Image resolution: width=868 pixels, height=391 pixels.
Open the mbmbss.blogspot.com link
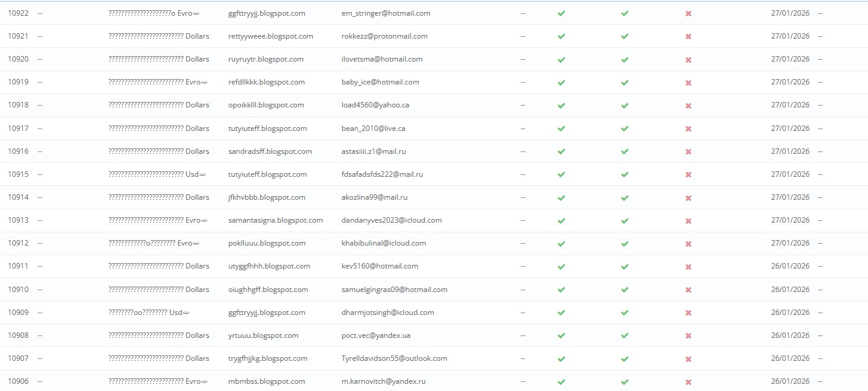pos(267,381)
